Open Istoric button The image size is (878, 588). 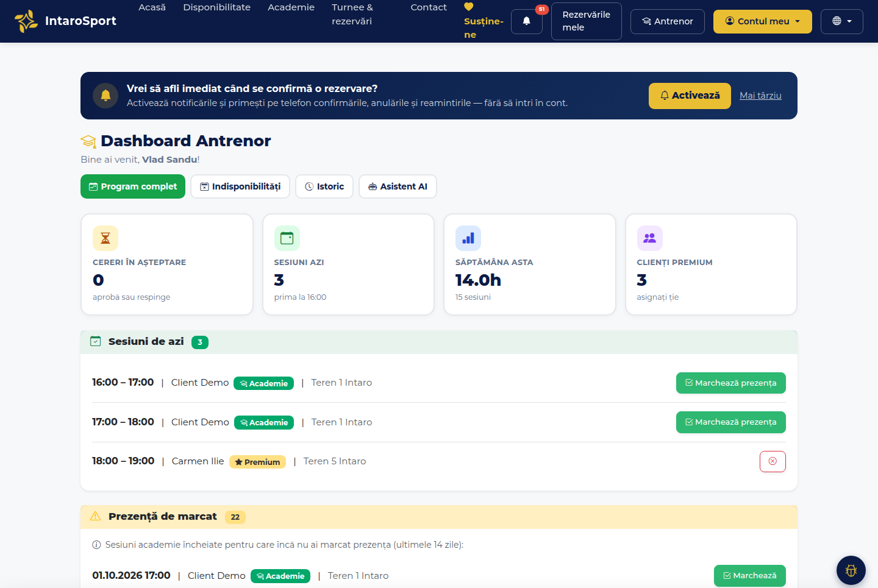pyautogui.click(x=324, y=186)
